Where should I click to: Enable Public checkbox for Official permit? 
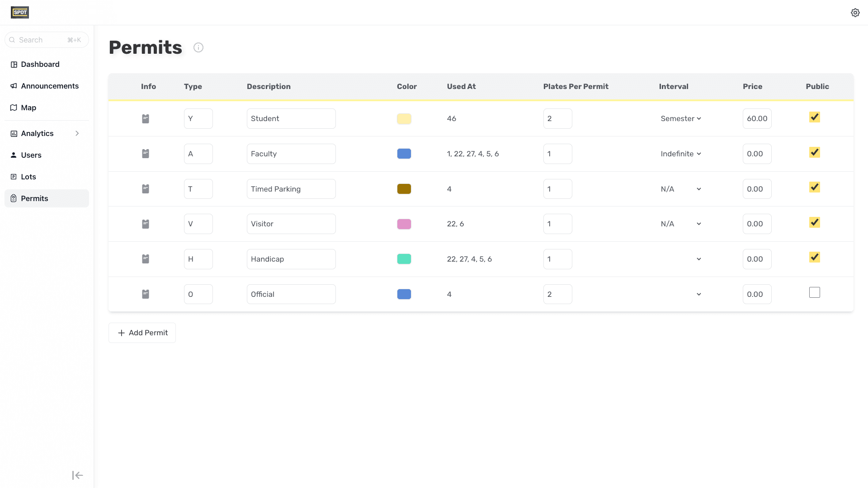[x=814, y=293]
